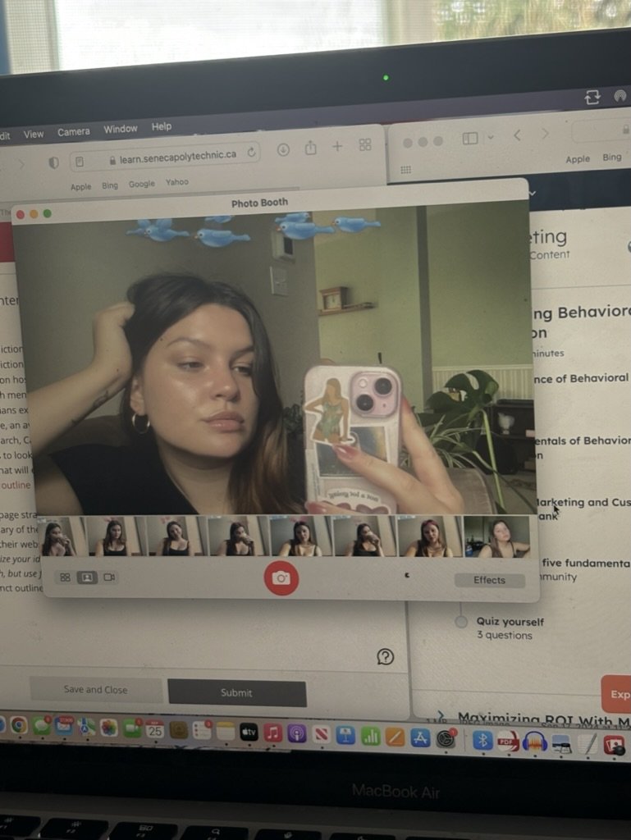Open the last thumbnail with green background

(496, 536)
